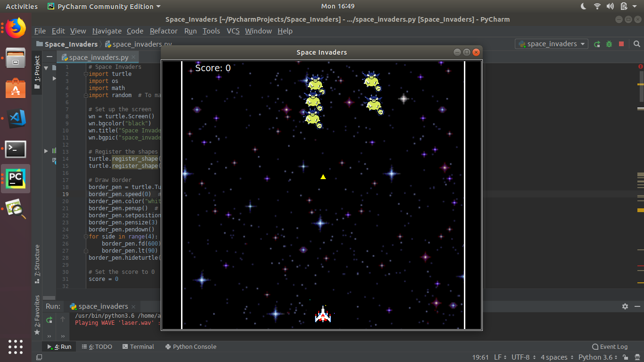Image resolution: width=644 pixels, height=362 pixels.
Task: Open PyCharm Community Edition app menu
Action: pos(104,6)
